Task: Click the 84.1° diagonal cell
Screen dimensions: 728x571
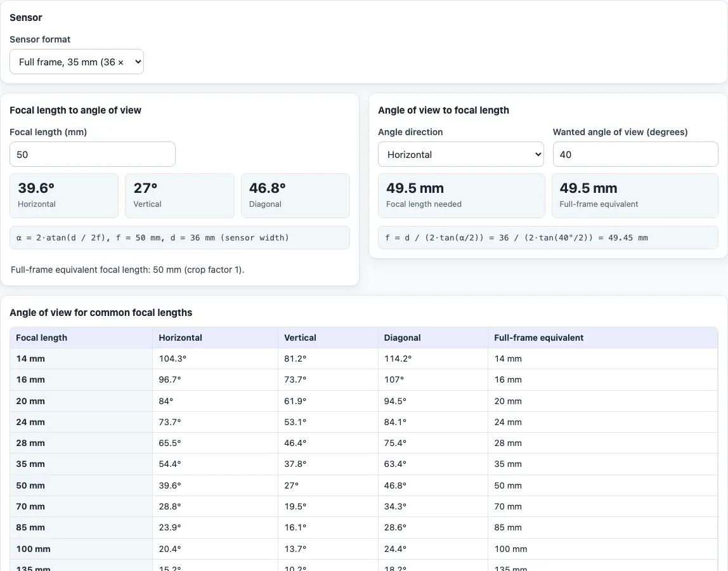Action: pyautogui.click(x=432, y=422)
